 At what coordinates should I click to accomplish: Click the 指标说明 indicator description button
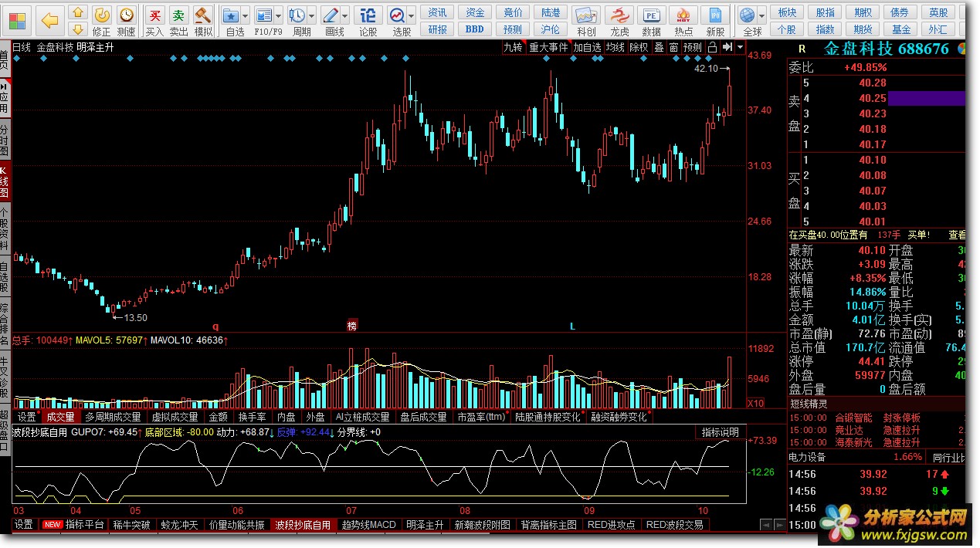720,432
